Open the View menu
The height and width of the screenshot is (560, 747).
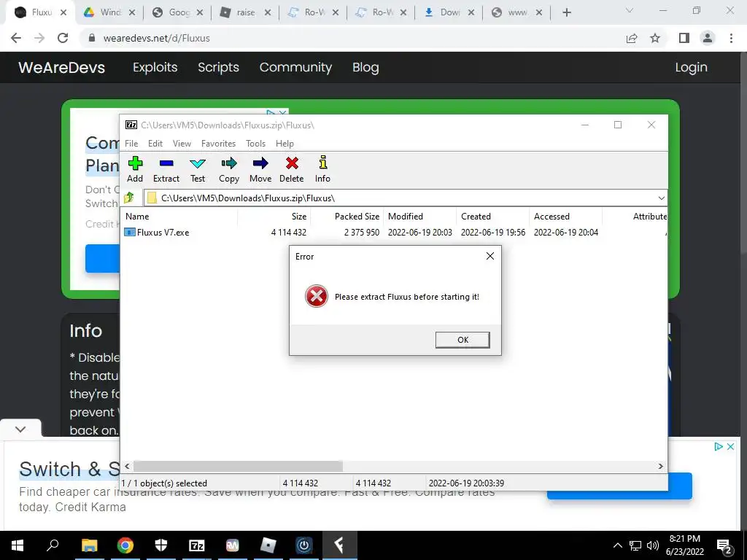click(182, 144)
